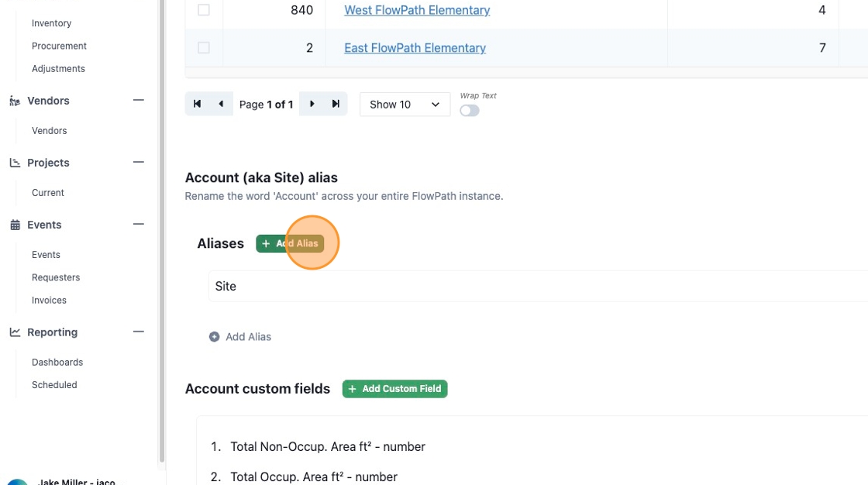This screenshot has height=485, width=868.
Task: Go to first page of table
Action: click(197, 104)
